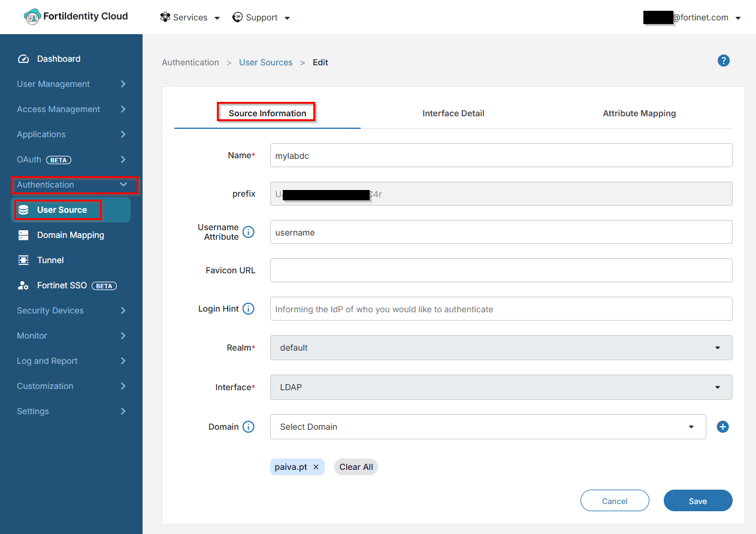Click the Username Attribute info icon

248,232
